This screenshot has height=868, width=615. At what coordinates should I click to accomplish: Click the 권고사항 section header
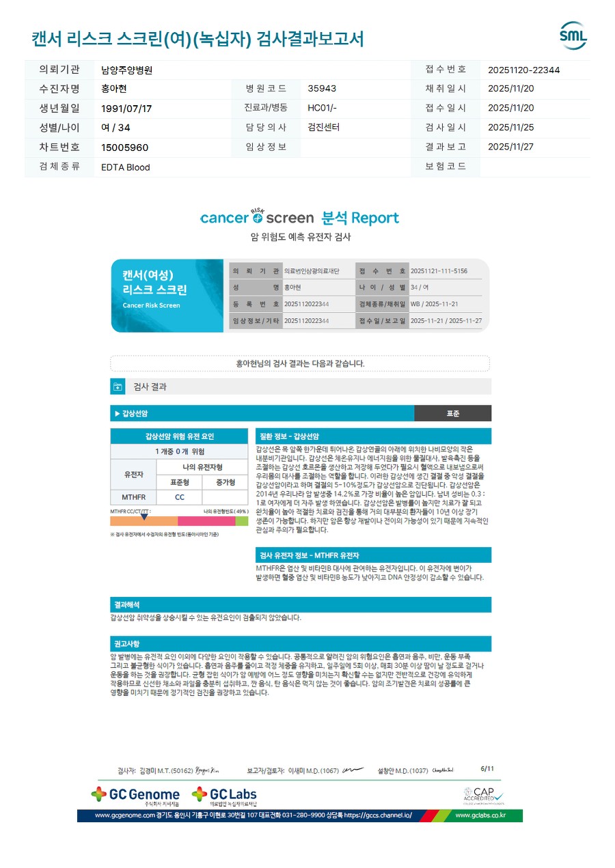(x=301, y=643)
